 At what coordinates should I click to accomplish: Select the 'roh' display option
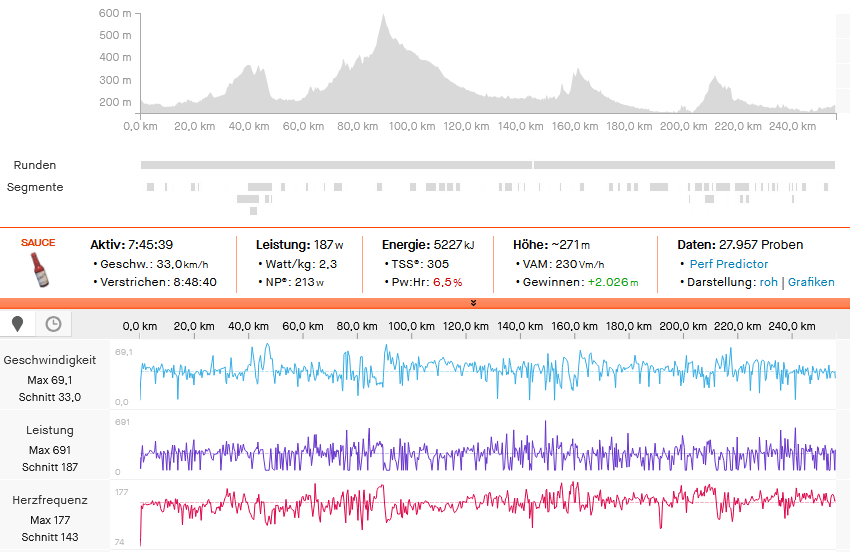click(768, 282)
